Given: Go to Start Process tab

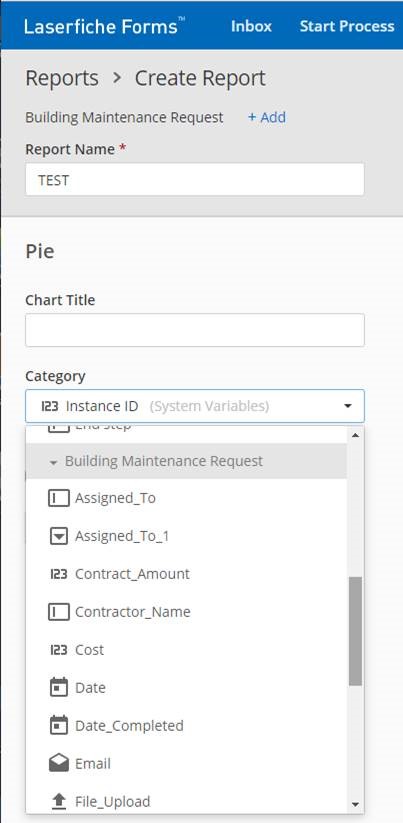Looking at the screenshot, I should [x=347, y=26].
